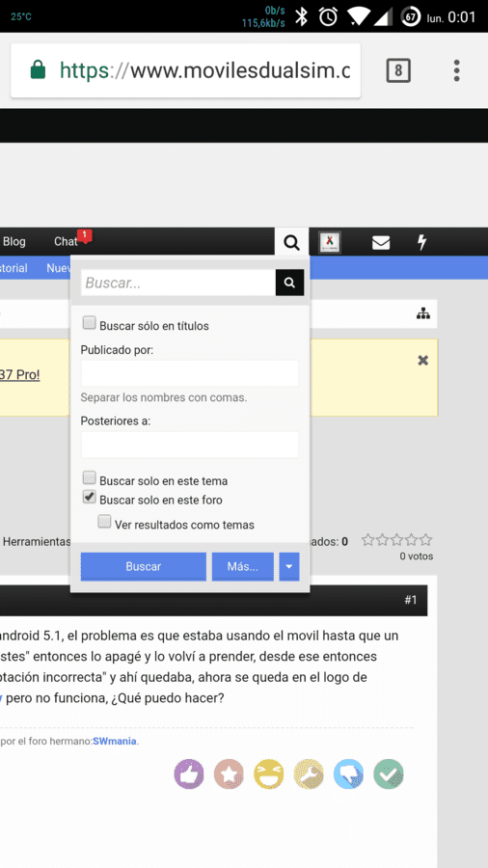Open the Blog menu item
Screen dimensions: 488x868
click(14, 241)
